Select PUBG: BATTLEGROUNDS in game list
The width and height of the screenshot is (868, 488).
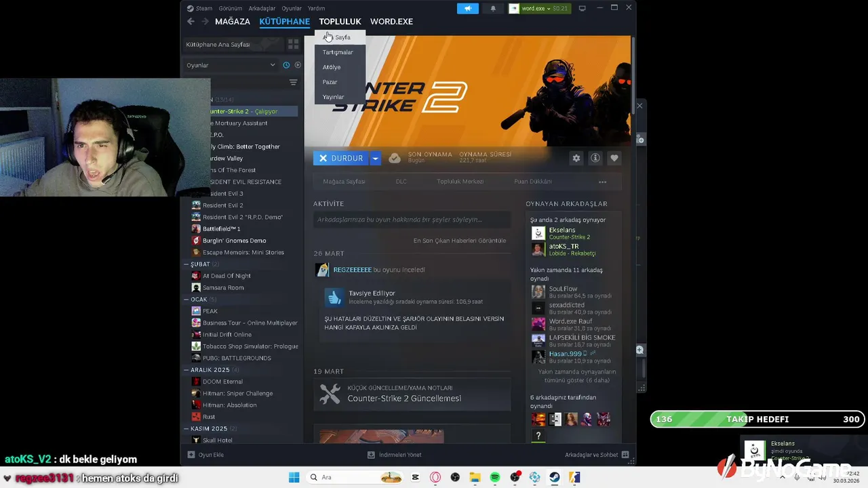(237, 358)
